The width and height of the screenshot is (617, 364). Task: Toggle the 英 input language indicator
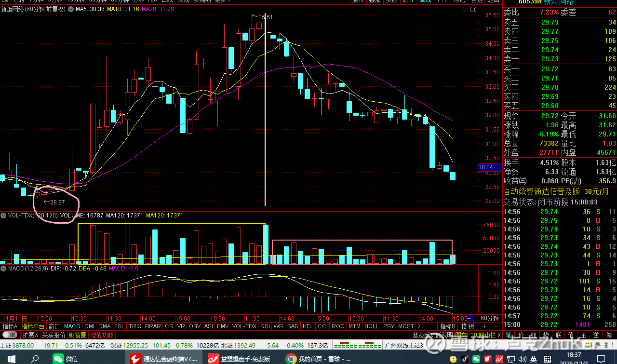point(534,359)
